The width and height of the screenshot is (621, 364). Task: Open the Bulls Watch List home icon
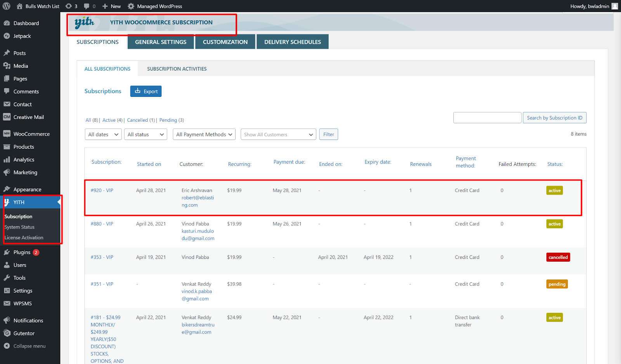[x=19, y=6]
